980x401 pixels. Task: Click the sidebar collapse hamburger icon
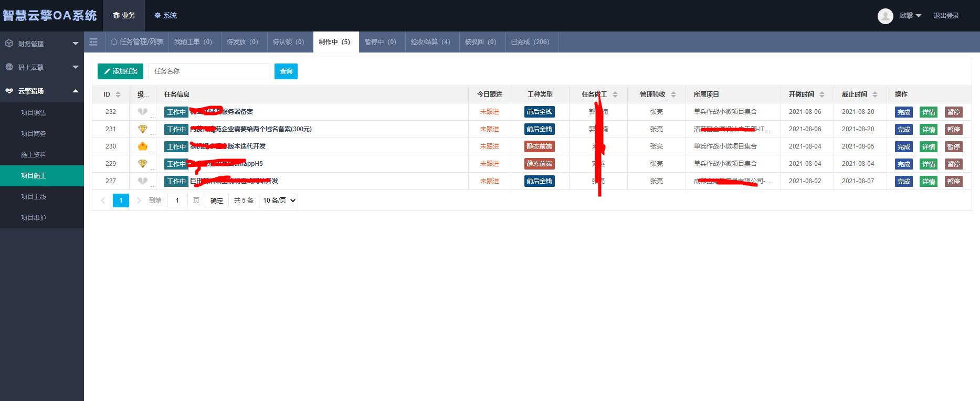click(x=93, y=42)
